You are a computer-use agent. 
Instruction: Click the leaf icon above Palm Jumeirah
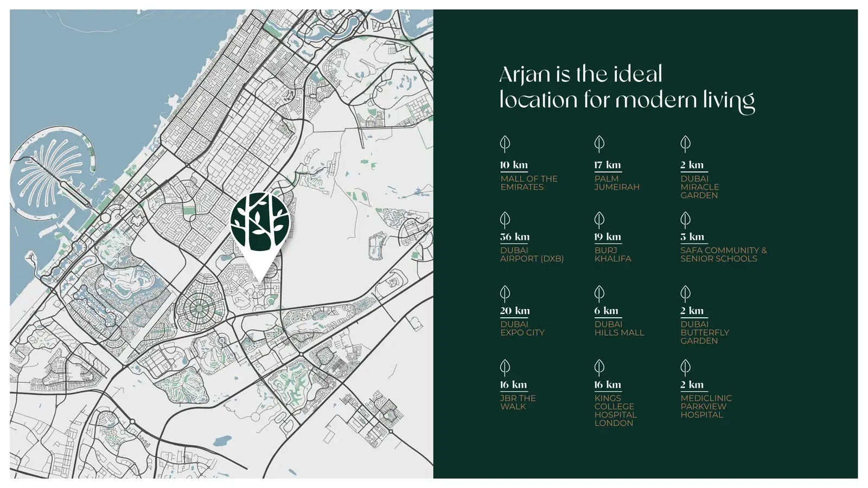coord(599,144)
